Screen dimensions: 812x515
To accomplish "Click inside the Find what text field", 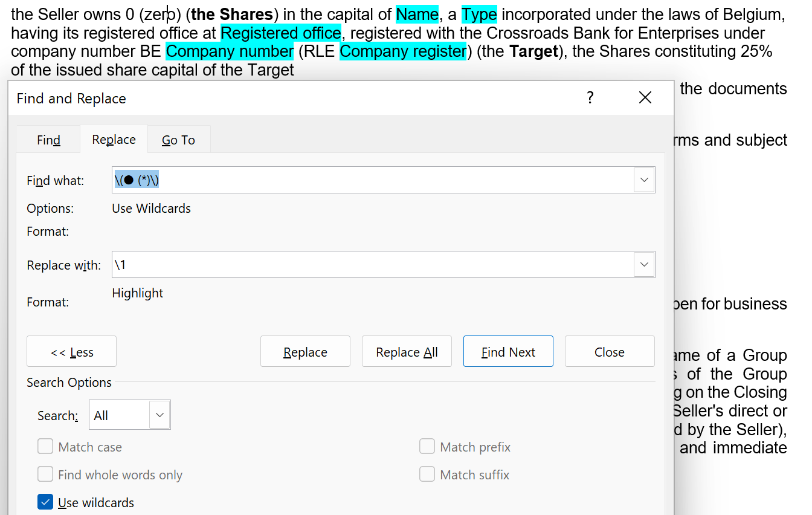I will 372,180.
